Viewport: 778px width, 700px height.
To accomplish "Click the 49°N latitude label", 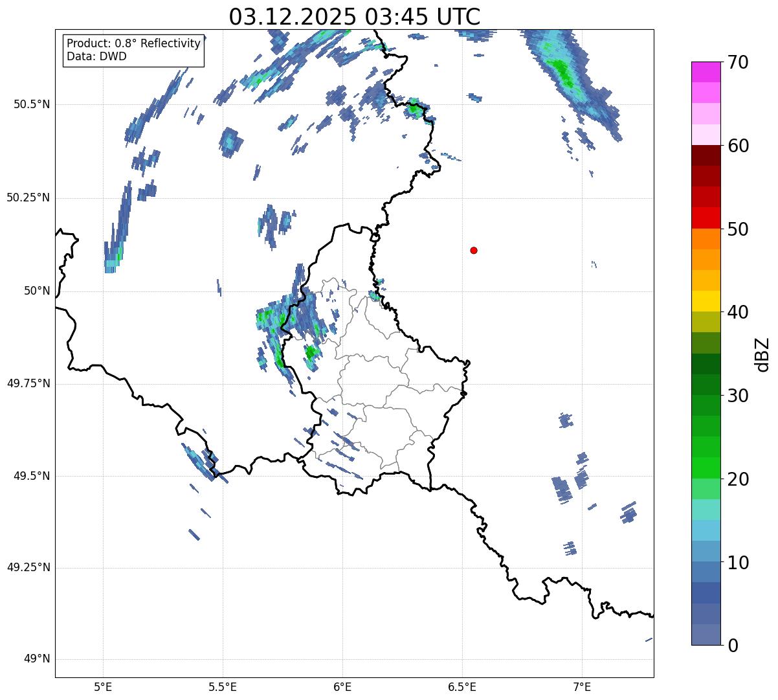I will [x=37, y=659].
